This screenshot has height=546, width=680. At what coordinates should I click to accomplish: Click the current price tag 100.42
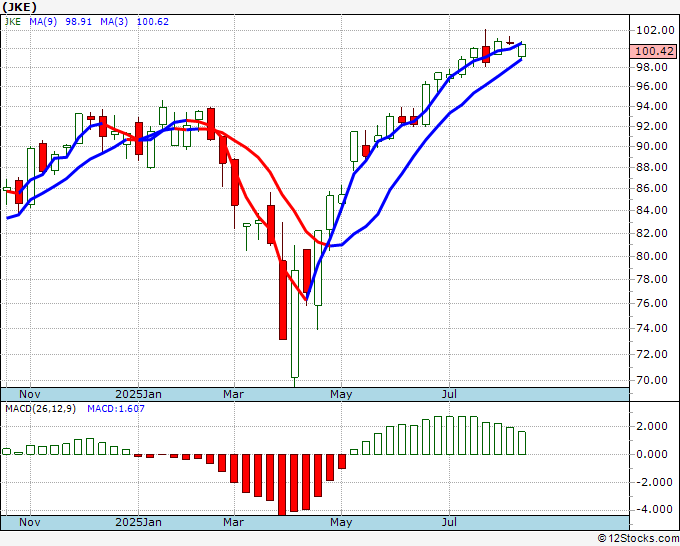tap(654, 51)
